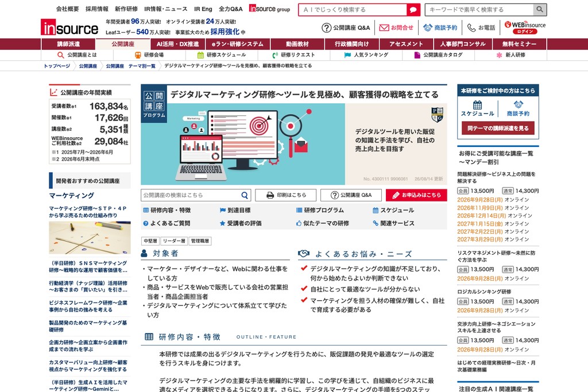Focus the 公開講座の検索はこちら field

pyautogui.click(x=191, y=195)
